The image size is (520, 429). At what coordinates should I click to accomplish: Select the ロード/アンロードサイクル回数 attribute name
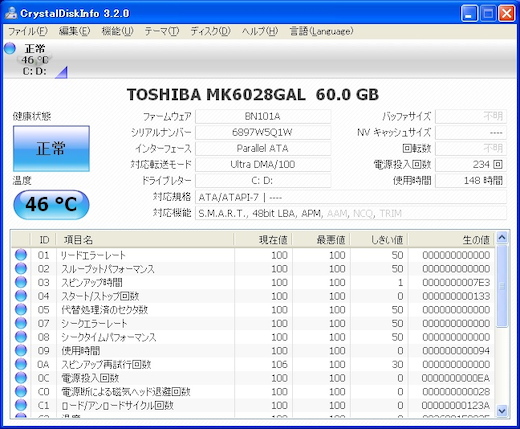(117, 406)
